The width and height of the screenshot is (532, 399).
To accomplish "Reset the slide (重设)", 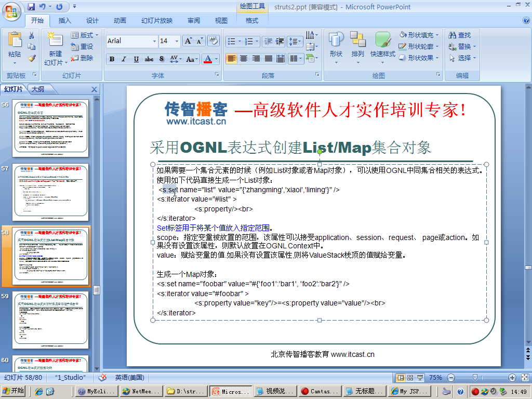I will coord(82,46).
